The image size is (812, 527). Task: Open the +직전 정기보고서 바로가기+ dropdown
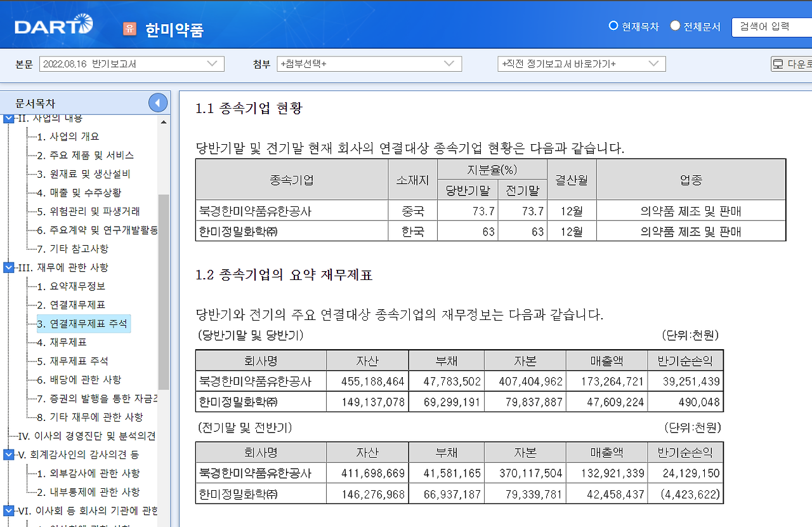click(x=582, y=64)
